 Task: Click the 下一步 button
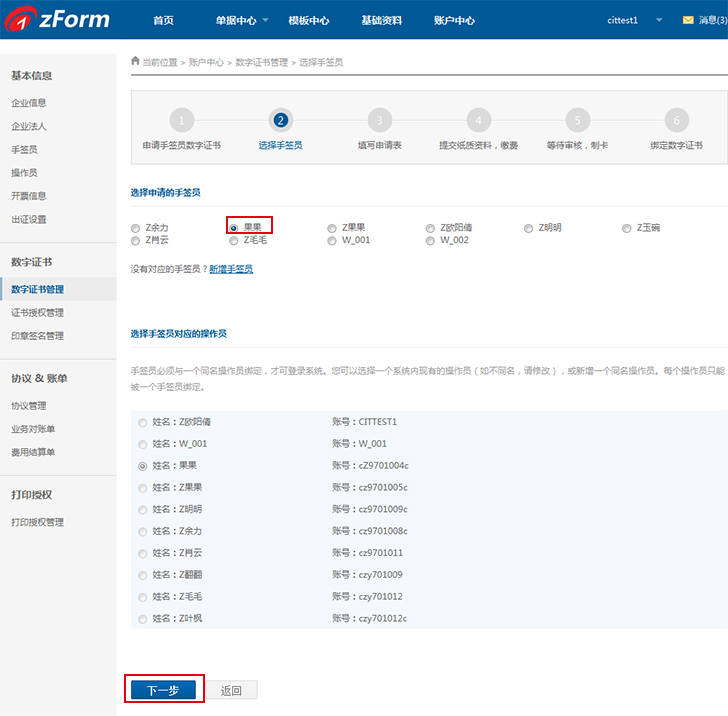click(163, 690)
